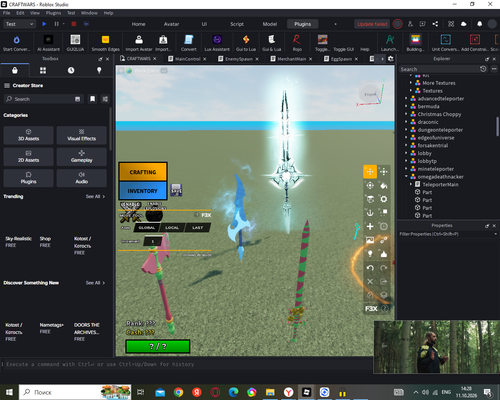This screenshot has width=500, height=400.
Task: Click the notifications bell icon
Action: point(479,24)
